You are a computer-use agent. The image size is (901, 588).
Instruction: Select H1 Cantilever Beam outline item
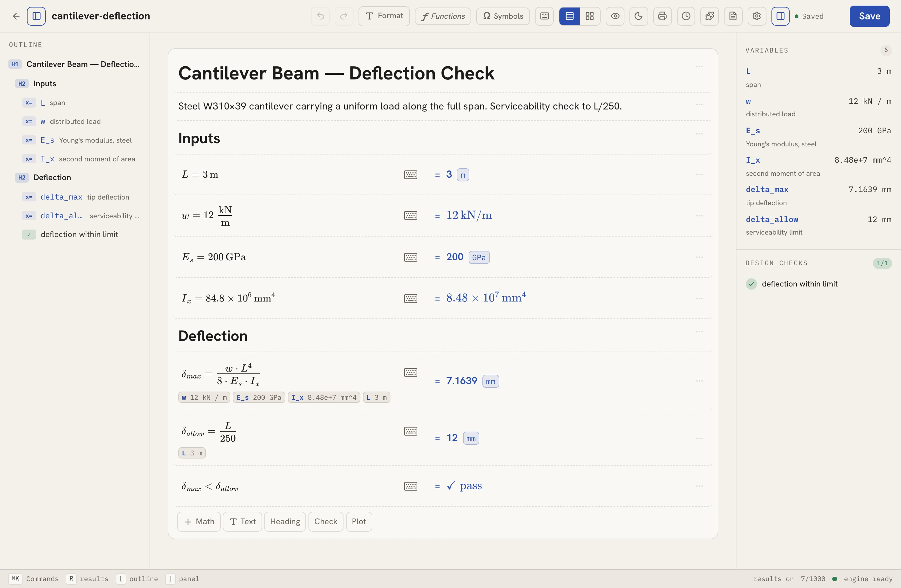[74, 64]
